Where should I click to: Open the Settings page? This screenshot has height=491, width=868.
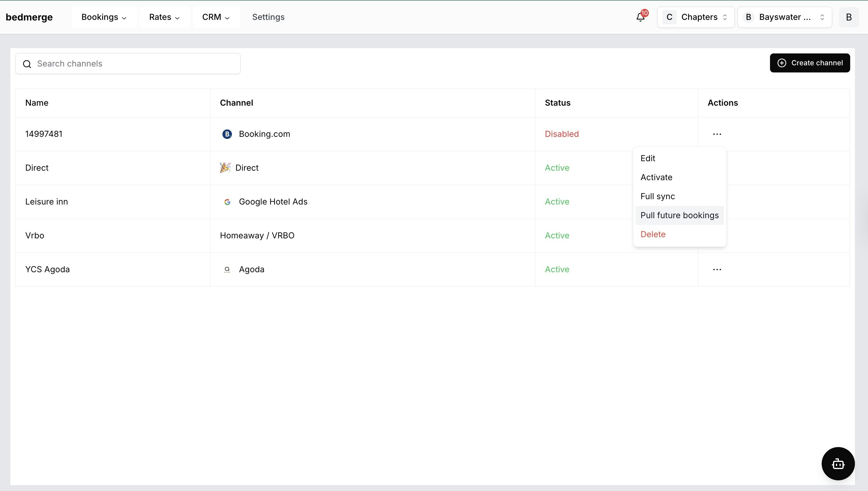pos(268,17)
